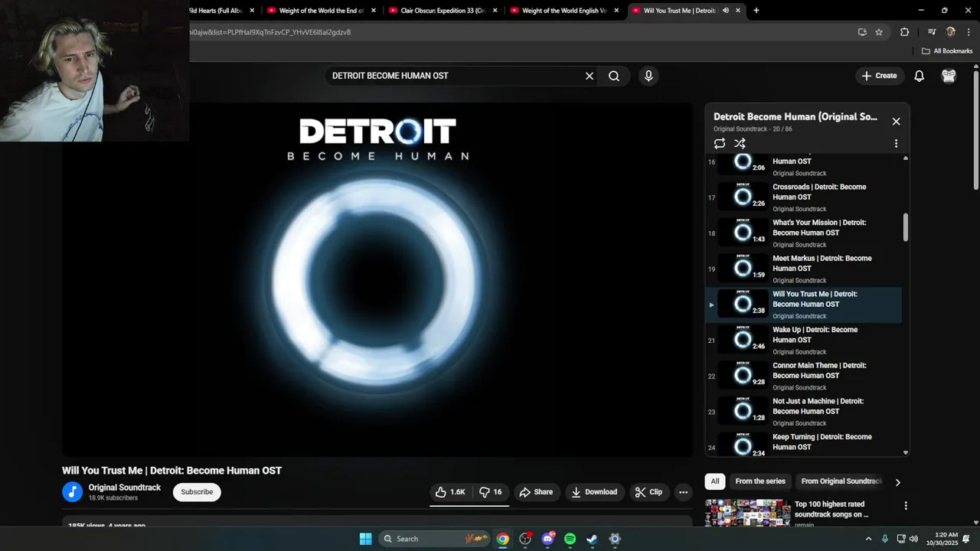Open options for Top 100 suggestion
Screen dimensions: 980x551
(906, 506)
